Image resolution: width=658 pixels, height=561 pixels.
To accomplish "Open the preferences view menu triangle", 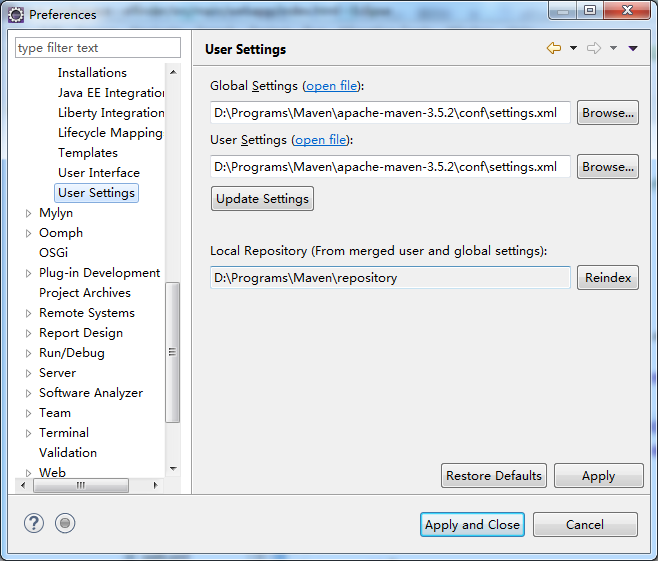I will (x=633, y=49).
